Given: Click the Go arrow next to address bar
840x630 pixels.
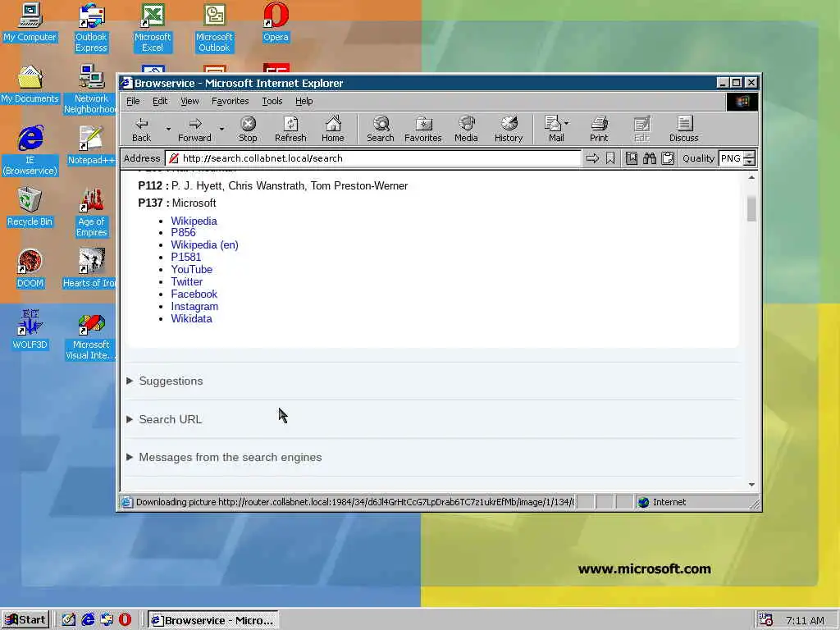Looking at the screenshot, I should pyautogui.click(x=592, y=158).
